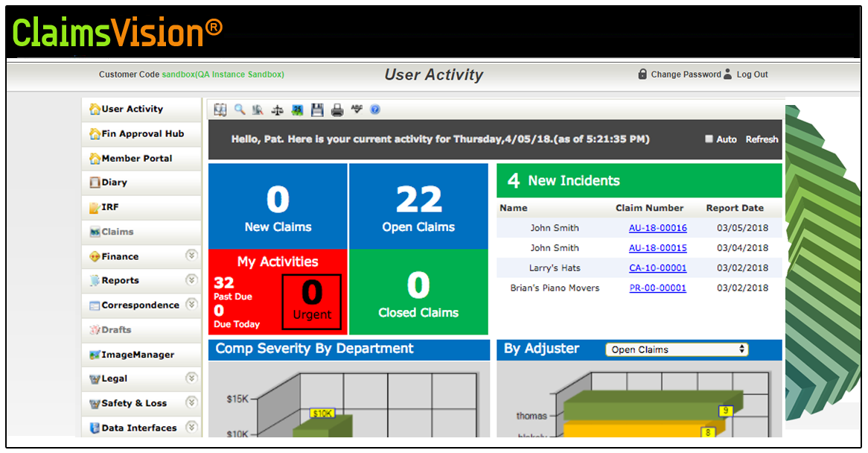Expand the Reports menu chevron
The height and width of the screenshot is (453, 868).
[x=191, y=279]
